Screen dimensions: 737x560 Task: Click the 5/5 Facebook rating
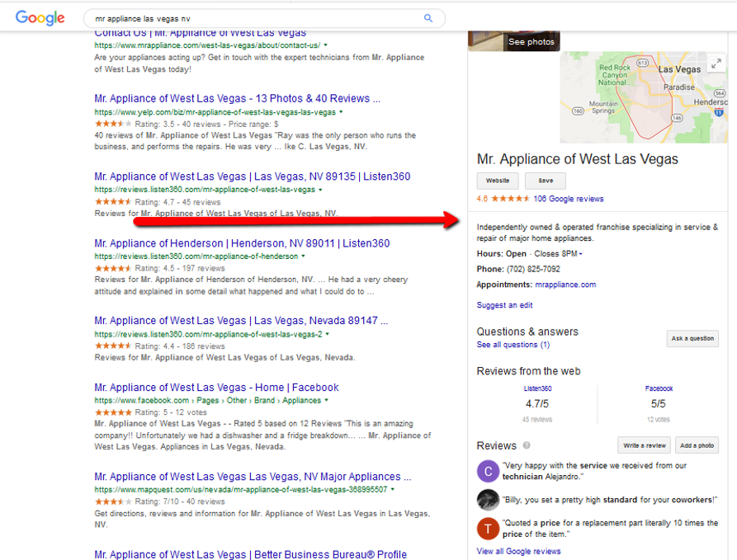(659, 403)
